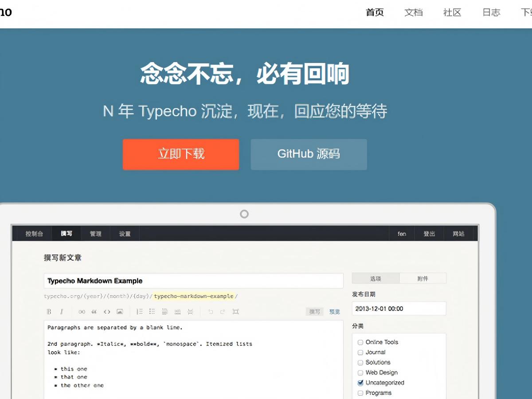
Task: Check the Programs category
Action: click(x=360, y=393)
